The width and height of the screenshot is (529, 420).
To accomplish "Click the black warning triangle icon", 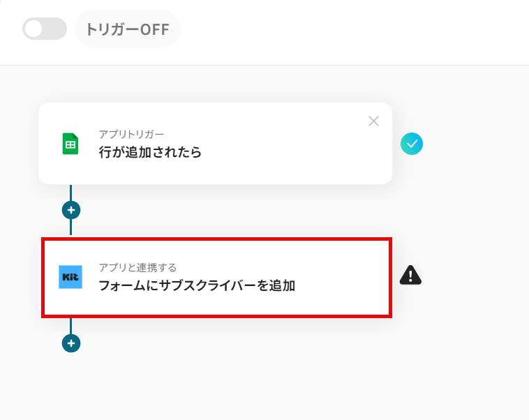I will point(410,276).
